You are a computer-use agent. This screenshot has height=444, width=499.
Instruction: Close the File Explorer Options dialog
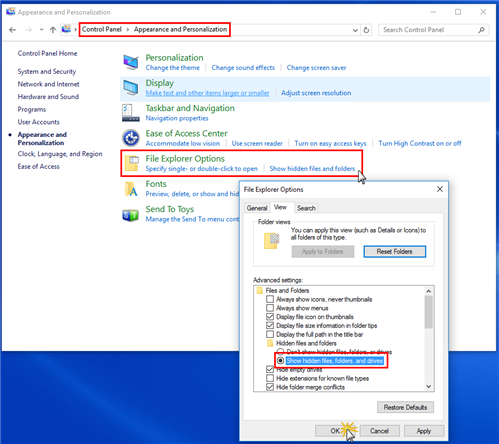440,189
